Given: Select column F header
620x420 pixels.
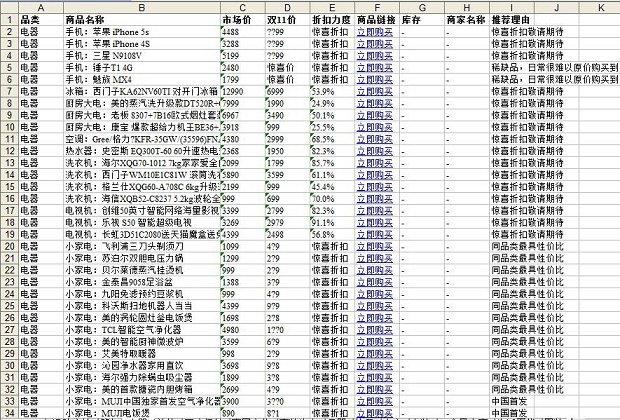Looking at the screenshot, I should 377,8.
